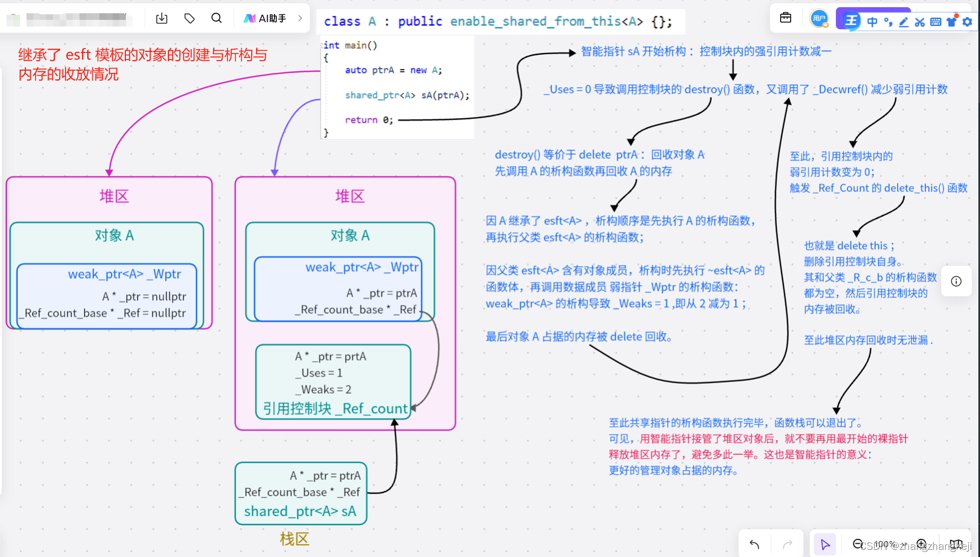
Task: Open the soft keyboard icon in IME bar
Action: pyautogui.click(x=935, y=22)
